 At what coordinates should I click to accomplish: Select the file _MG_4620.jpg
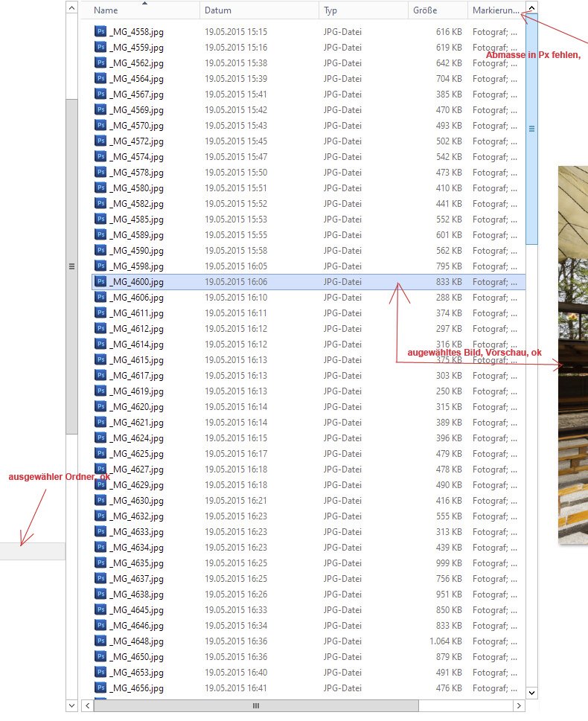pos(138,407)
